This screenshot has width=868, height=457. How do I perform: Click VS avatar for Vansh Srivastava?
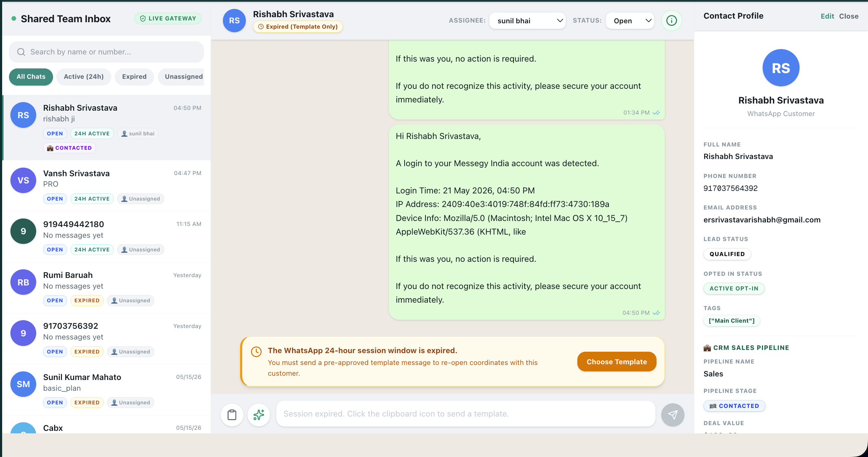(23, 180)
